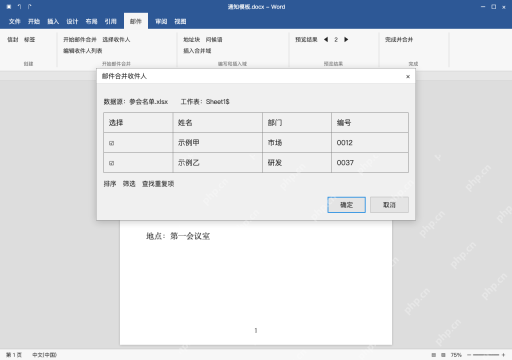
Task: Click the preview record number field
Action: coord(336,40)
